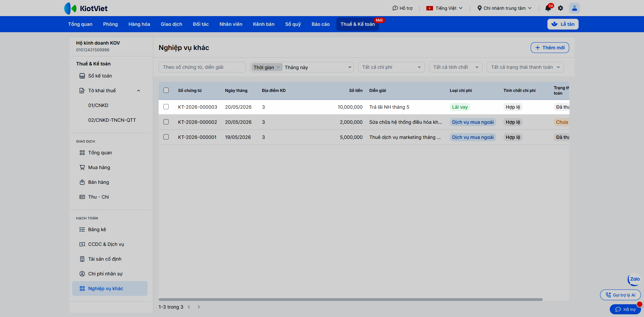Tick checkbox for voucher KT-2026-000003
Screen dimensions: 644x317
(166, 107)
